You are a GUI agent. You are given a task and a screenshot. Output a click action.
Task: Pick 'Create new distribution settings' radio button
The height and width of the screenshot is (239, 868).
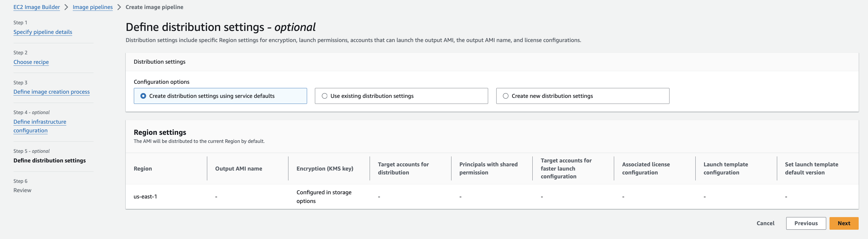[506, 96]
